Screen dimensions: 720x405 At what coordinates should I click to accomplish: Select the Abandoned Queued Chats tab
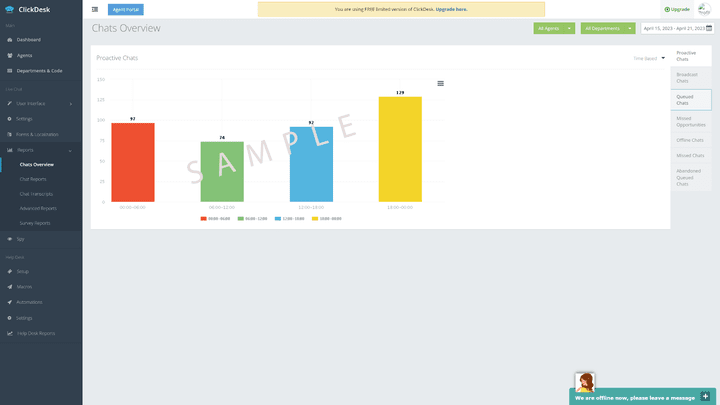pos(691,177)
